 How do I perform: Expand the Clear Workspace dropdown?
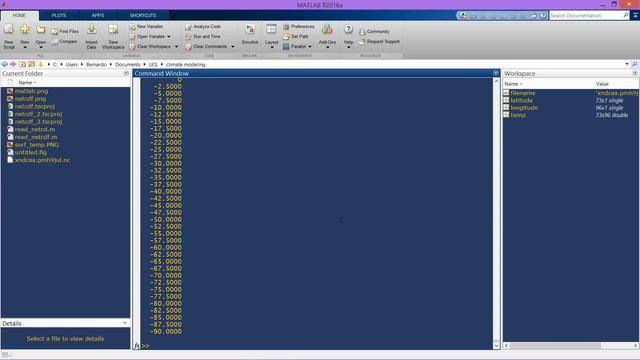(176, 47)
